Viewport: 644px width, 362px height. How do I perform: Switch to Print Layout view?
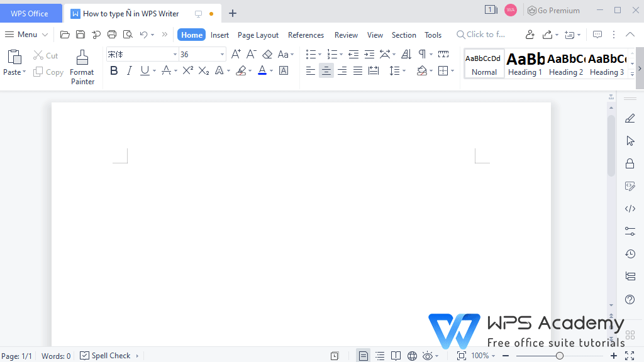coord(363,356)
